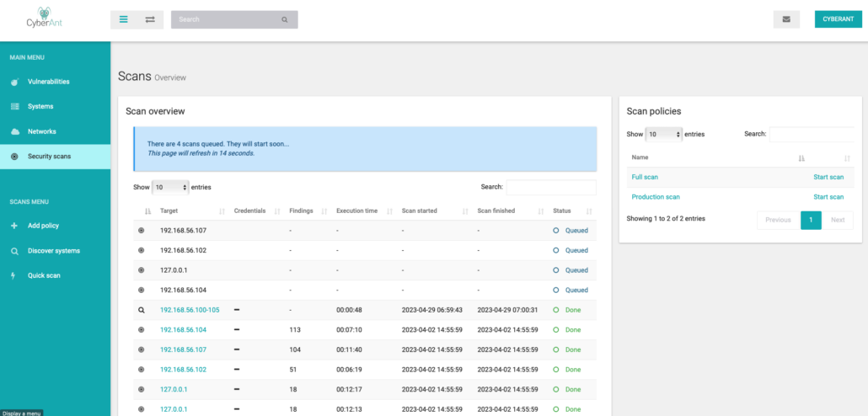This screenshot has width=868, height=416.
Task: Click the magnifier icon in 192.168.56.100-105 row
Action: coord(142,310)
